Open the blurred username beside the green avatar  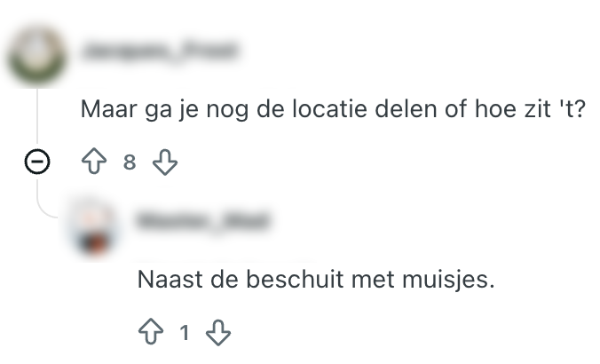pyautogui.click(x=160, y=51)
